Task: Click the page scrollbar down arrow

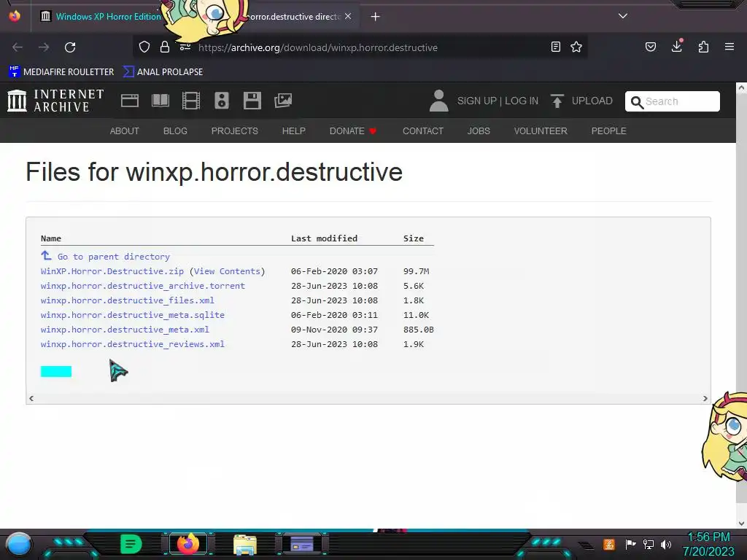Action: pyautogui.click(x=741, y=524)
